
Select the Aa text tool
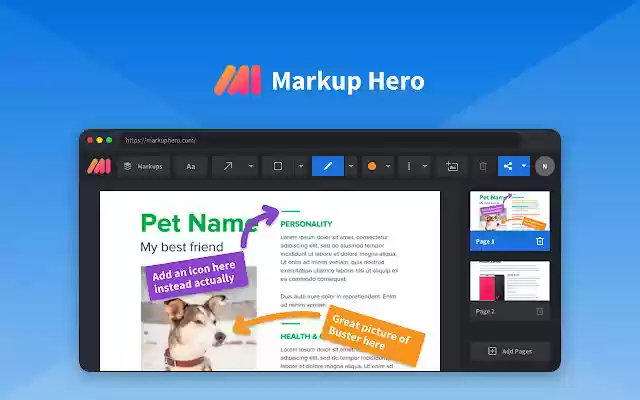coord(191,166)
